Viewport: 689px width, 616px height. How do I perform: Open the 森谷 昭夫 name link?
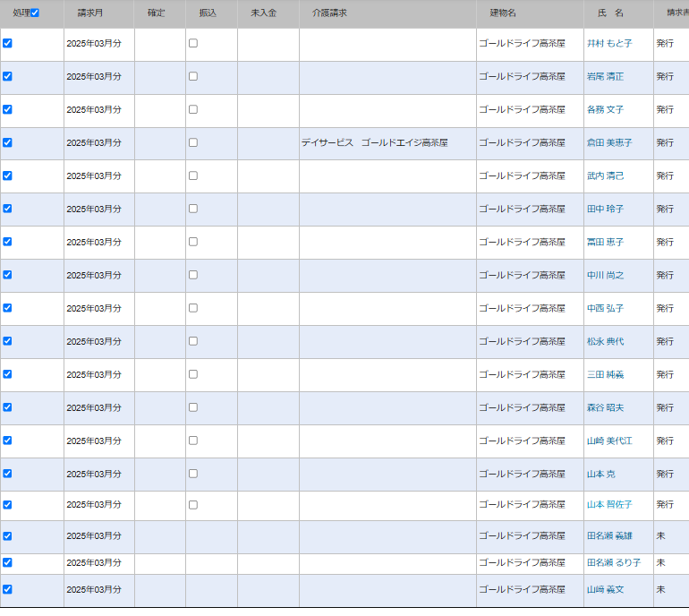[605, 407]
